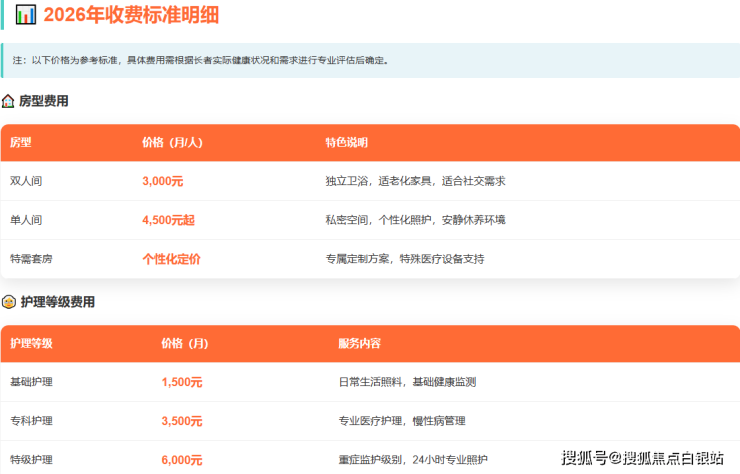Screen dimensions: 740x474
Task: Select the 2026年收费标准明细 heading text
Action: (x=131, y=15)
